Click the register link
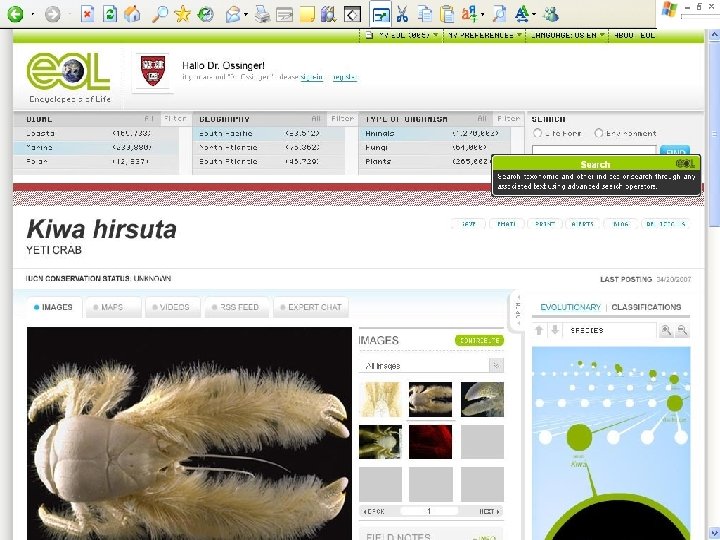Viewport: 720px width, 540px height. tap(344, 77)
